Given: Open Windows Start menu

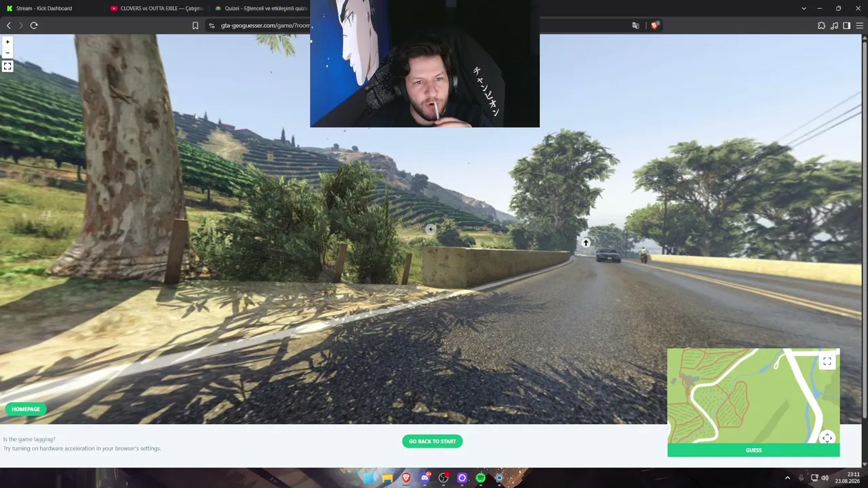Looking at the screenshot, I should tap(368, 478).
